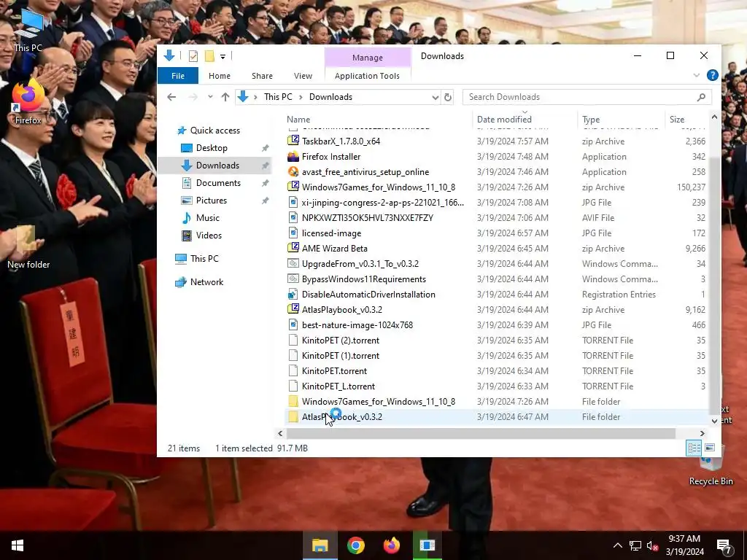This screenshot has height=560, width=747.
Task: Select This PC in navigation pane
Action: [204, 259]
